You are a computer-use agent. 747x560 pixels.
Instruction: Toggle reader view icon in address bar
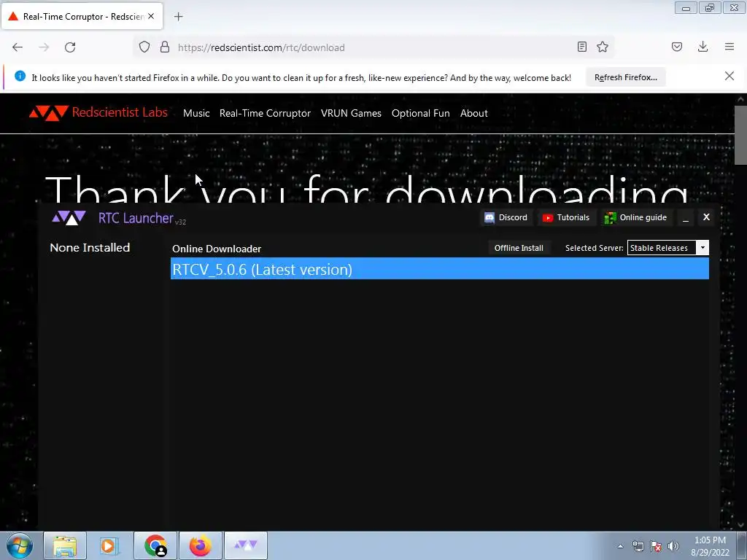581,47
